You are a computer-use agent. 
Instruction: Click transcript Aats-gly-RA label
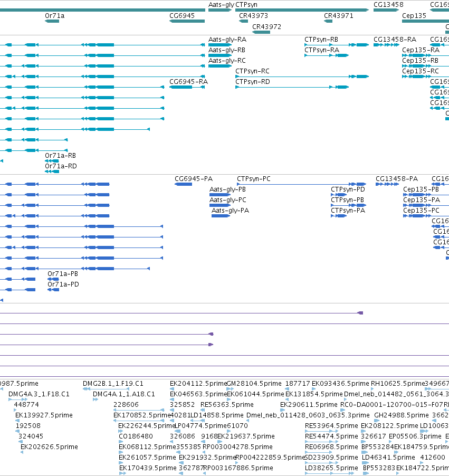(x=227, y=40)
